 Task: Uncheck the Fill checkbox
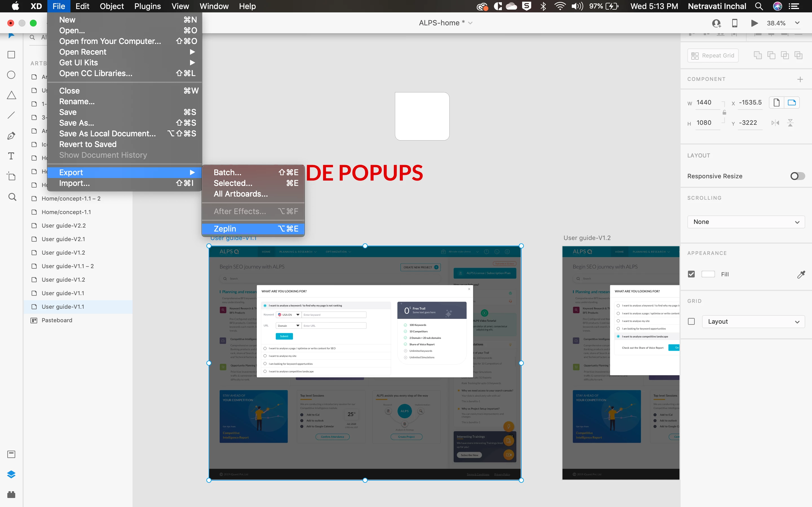pos(691,274)
